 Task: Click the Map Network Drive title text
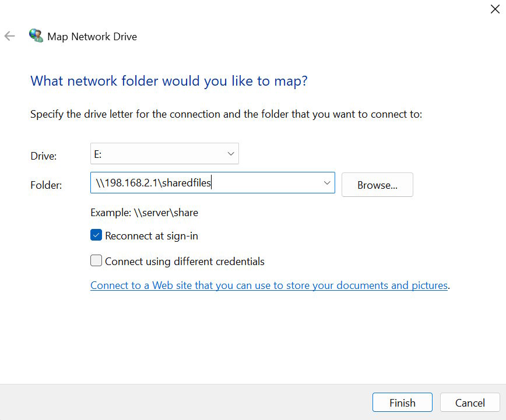pos(92,37)
